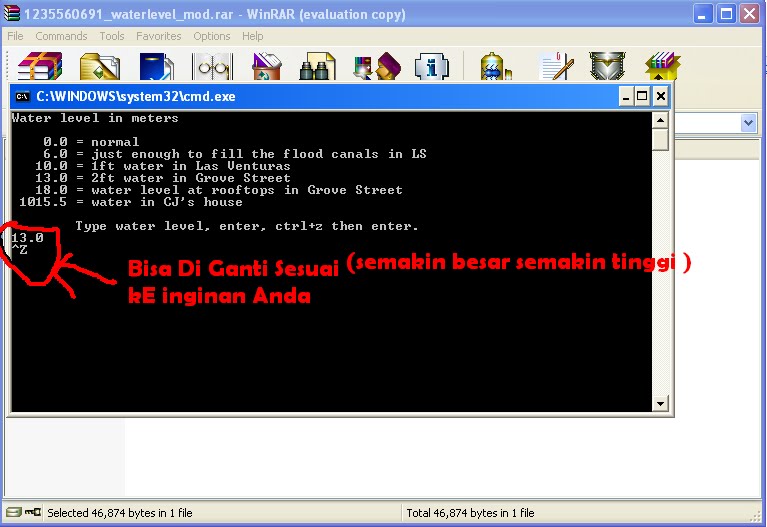Click the "13.0 = 2ft water in Grove Street" line
The height and width of the screenshot is (527, 767).
pos(163,178)
